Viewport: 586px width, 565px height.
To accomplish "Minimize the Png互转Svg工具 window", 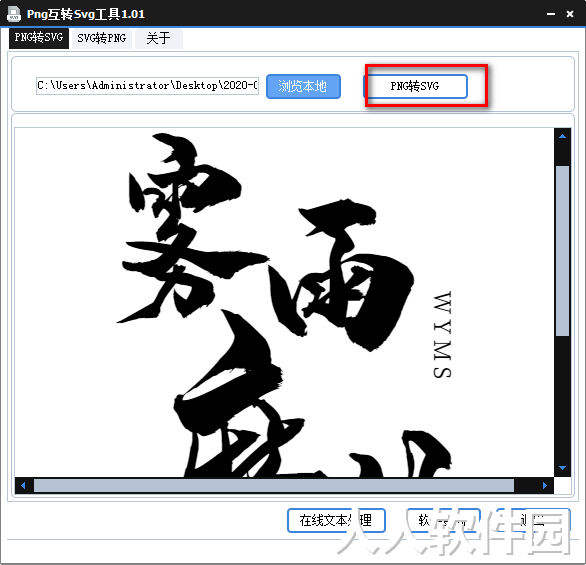I will pos(551,14).
